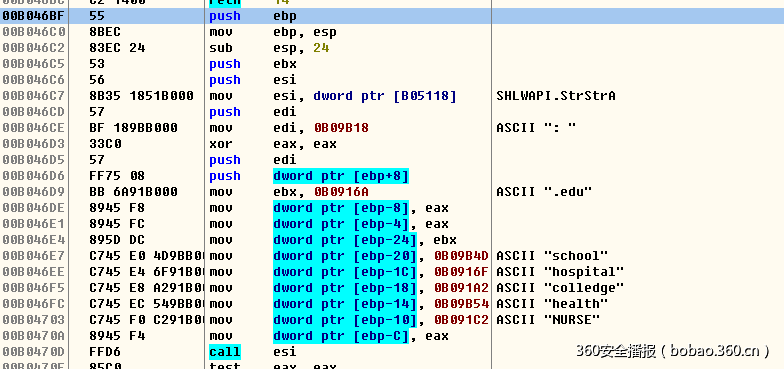This screenshot has width=784, height=369.
Task: Click hex bytes FF75 08
Action: pos(117,176)
